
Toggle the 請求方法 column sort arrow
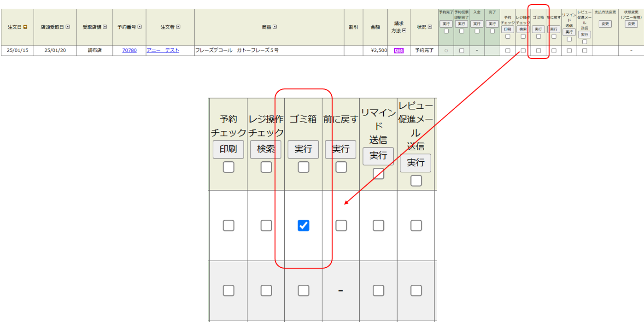click(404, 30)
